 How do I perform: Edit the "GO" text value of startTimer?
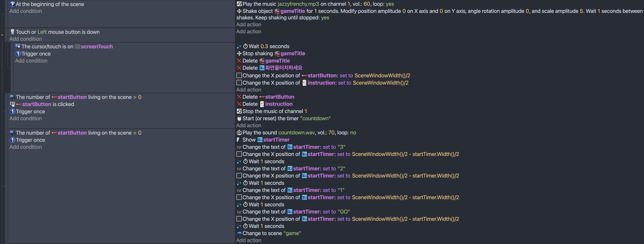(x=344, y=212)
